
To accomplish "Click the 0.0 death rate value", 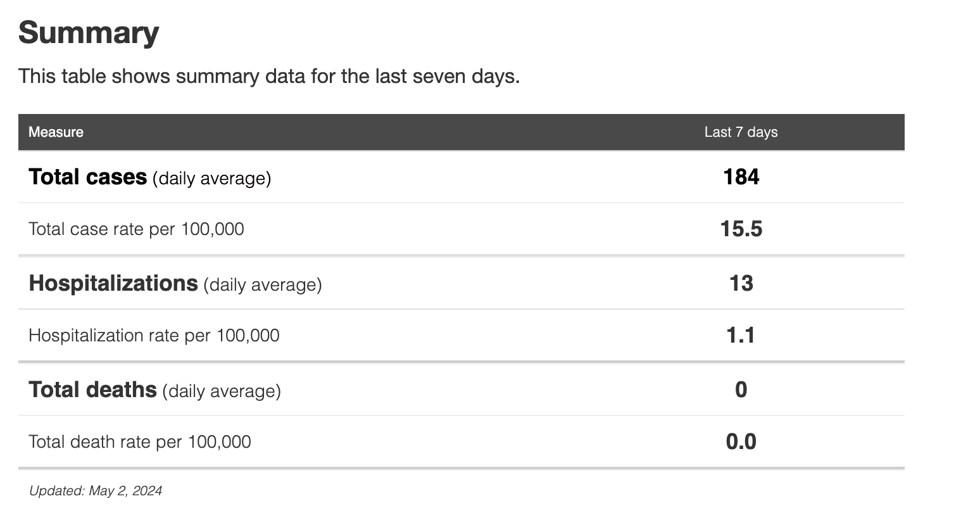I will (741, 441).
